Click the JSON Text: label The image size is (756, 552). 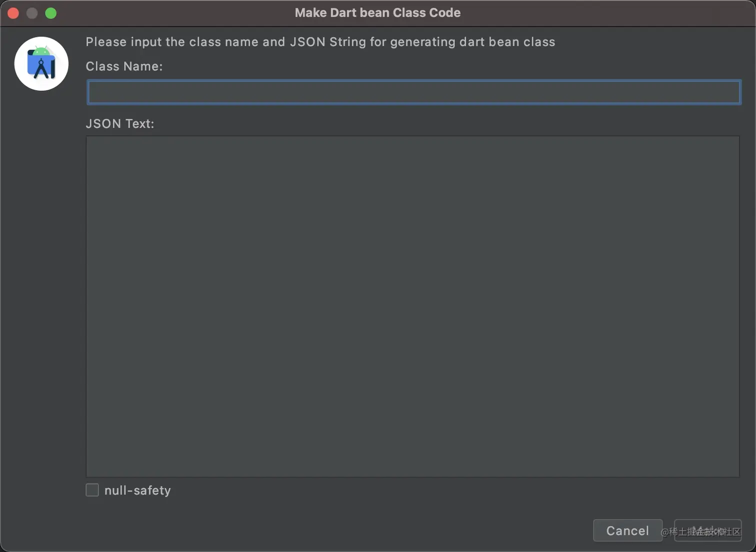120,123
